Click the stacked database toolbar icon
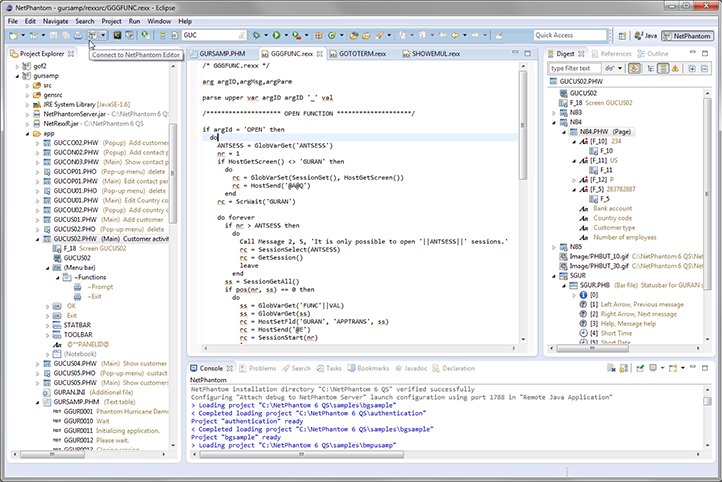Screen dimensions: 722x482 click(x=162, y=35)
